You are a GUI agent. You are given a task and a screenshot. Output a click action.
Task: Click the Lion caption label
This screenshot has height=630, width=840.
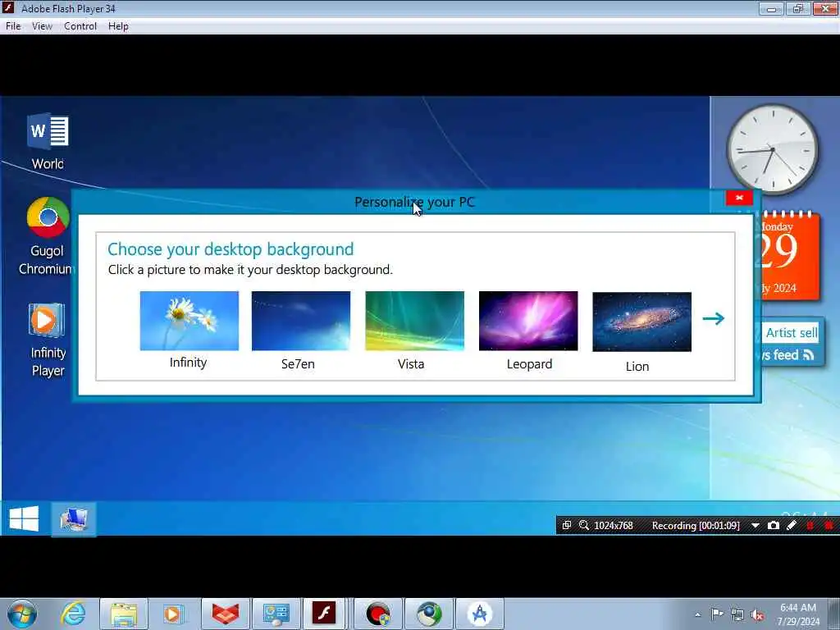coord(637,367)
